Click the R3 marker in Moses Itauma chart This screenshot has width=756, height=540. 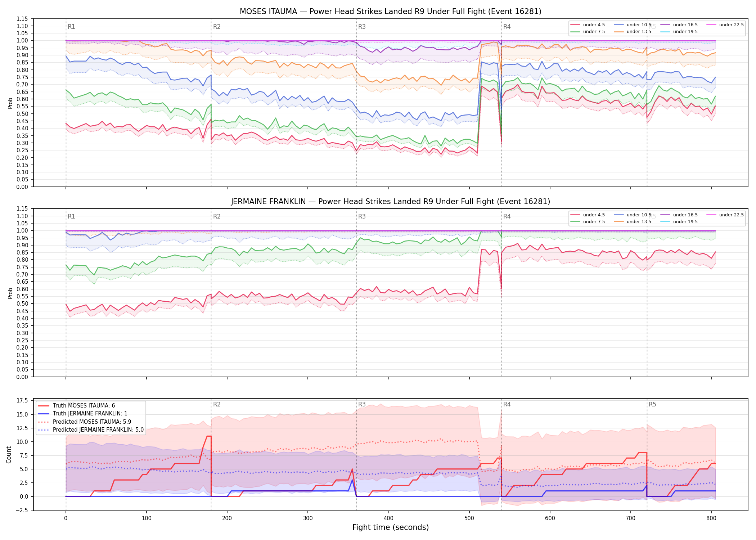click(362, 27)
